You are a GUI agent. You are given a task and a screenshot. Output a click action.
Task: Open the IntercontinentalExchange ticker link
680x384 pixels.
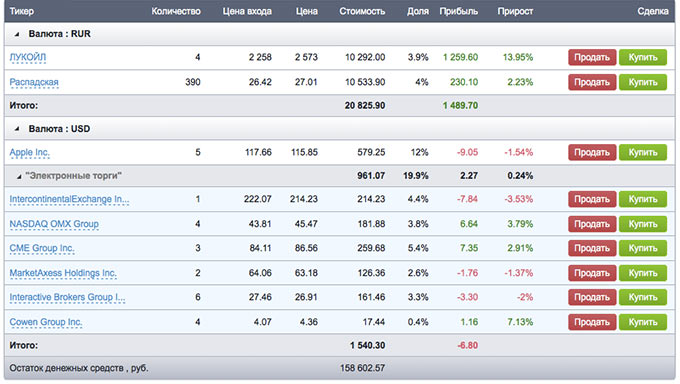[69, 199]
